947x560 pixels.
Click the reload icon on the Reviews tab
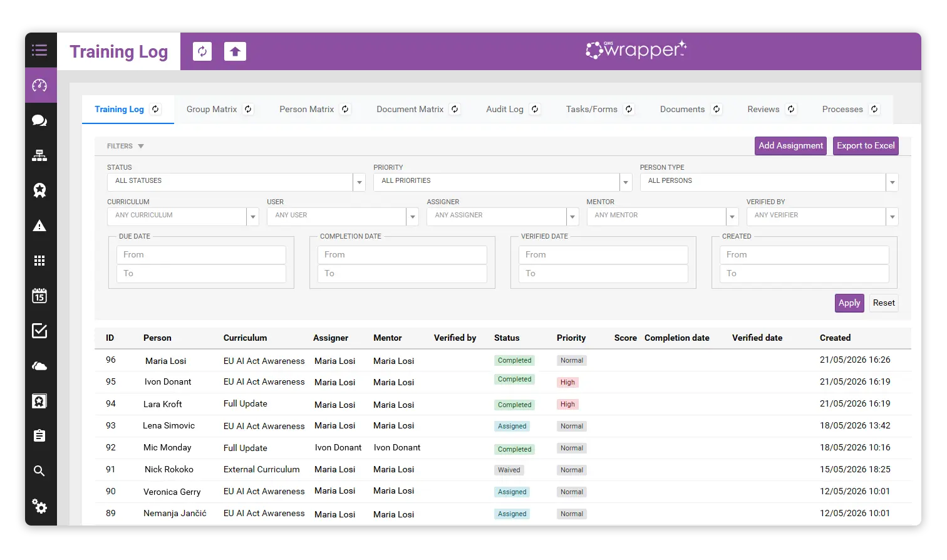click(791, 109)
